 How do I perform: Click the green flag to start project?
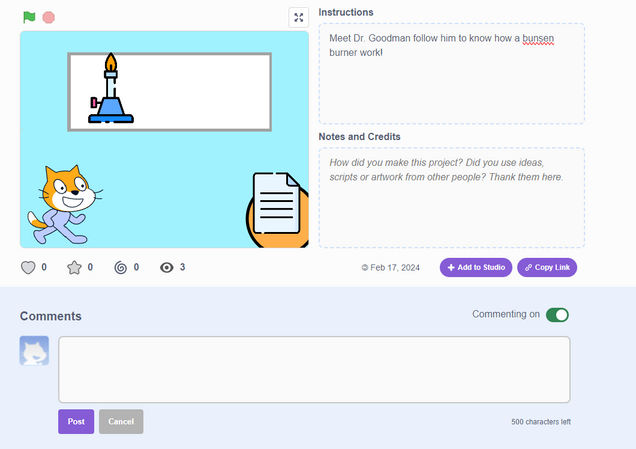(x=29, y=17)
